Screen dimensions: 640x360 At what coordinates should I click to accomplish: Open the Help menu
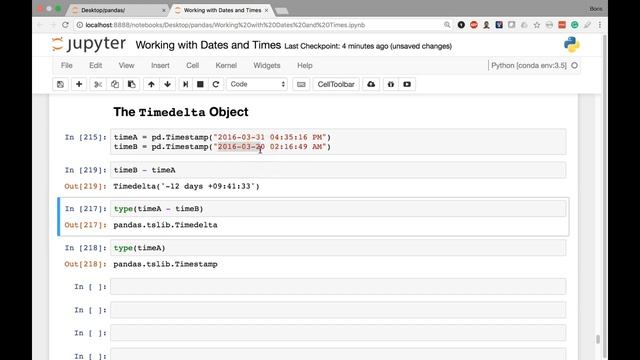click(304, 65)
